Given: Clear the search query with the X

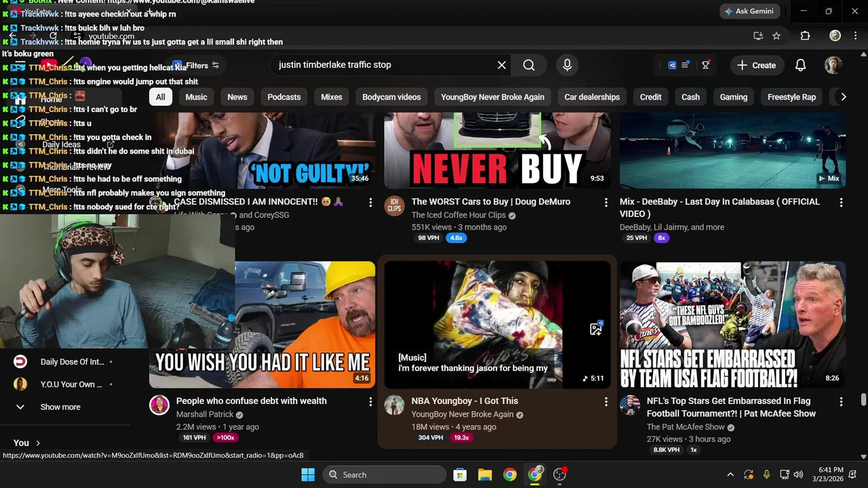Looking at the screenshot, I should click(x=502, y=65).
